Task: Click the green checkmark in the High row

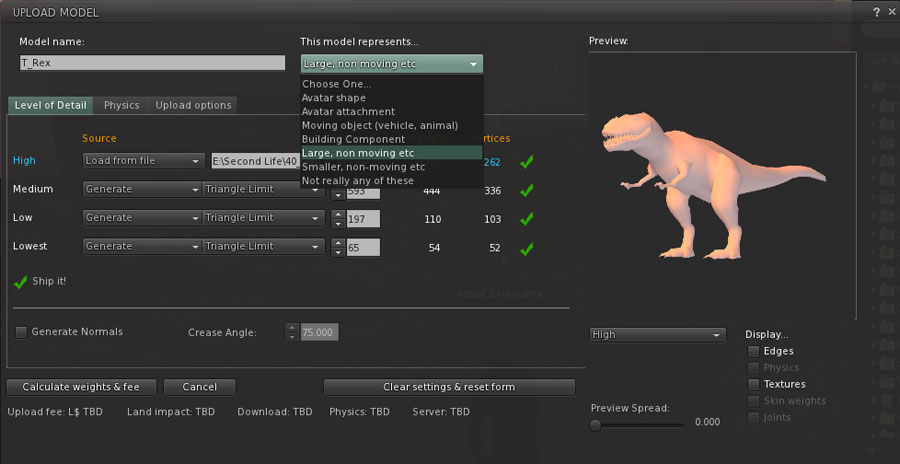Action: click(x=527, y=161)
